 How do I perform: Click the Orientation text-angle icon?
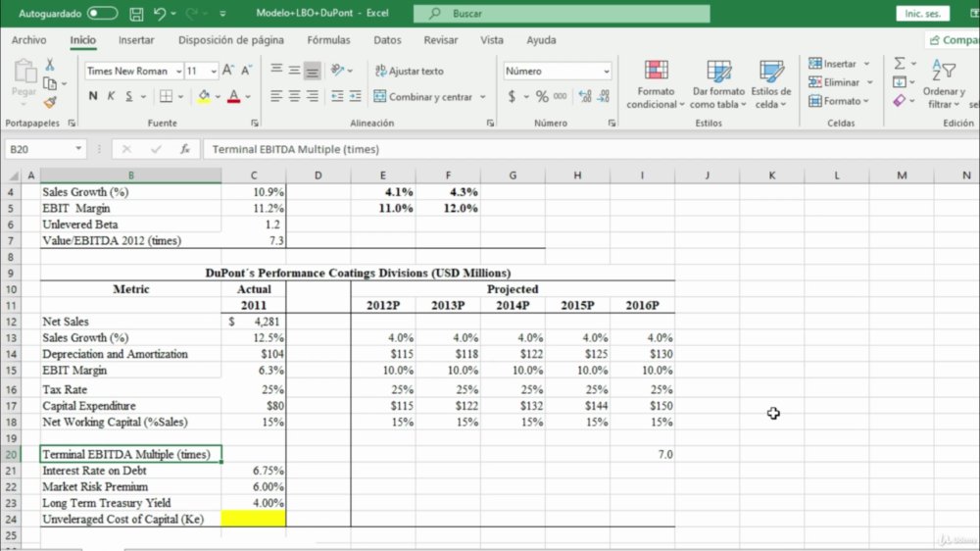(x=338, y=70)
